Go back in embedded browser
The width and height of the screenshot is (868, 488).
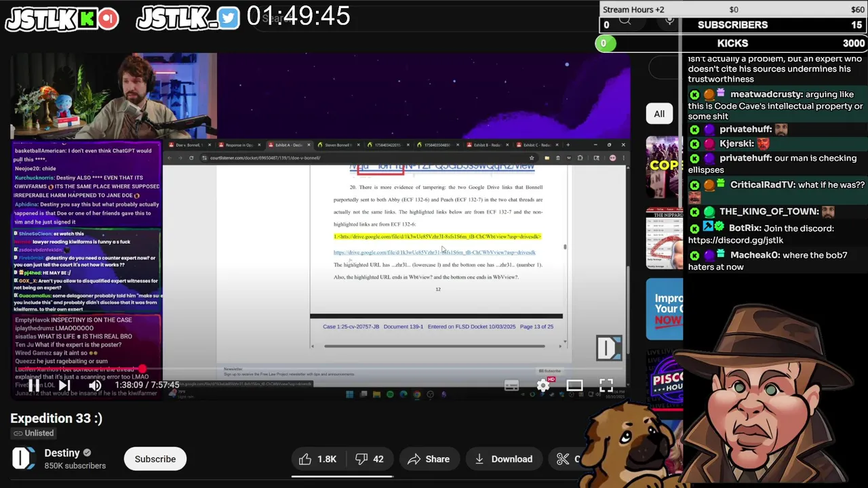tap(170, 158)
